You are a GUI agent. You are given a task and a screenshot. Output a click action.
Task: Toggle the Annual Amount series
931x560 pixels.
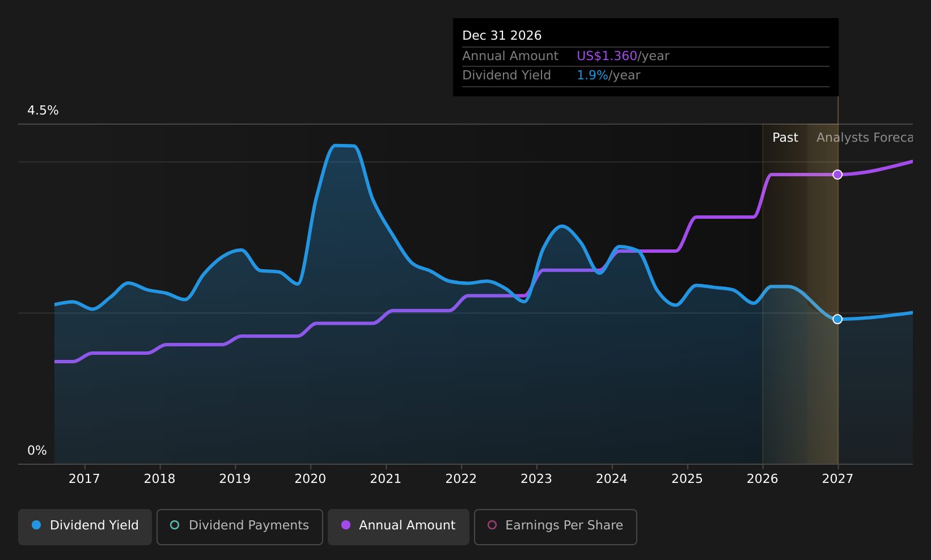pos(399,527)
